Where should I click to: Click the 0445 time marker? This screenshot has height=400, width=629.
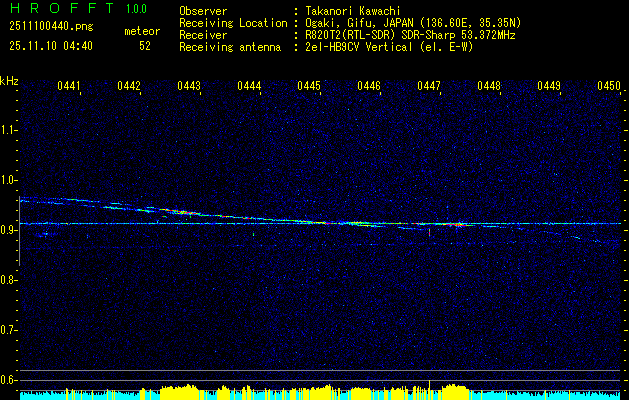tap(309, 87)
